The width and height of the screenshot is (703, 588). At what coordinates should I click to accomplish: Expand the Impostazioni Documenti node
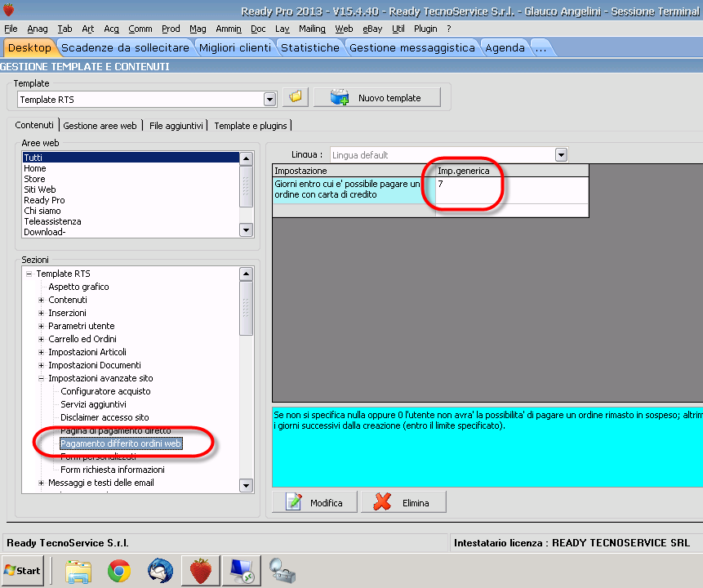(42, 365)
